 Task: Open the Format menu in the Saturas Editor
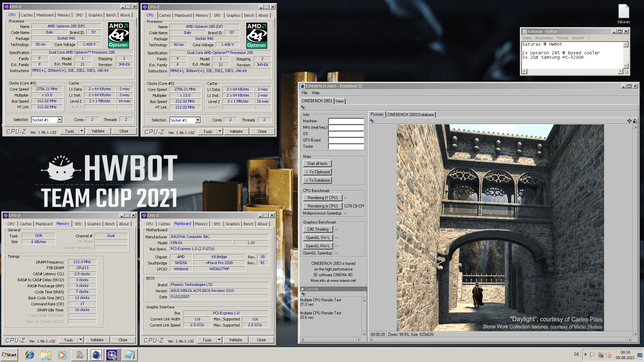click(x=562, y=38)
